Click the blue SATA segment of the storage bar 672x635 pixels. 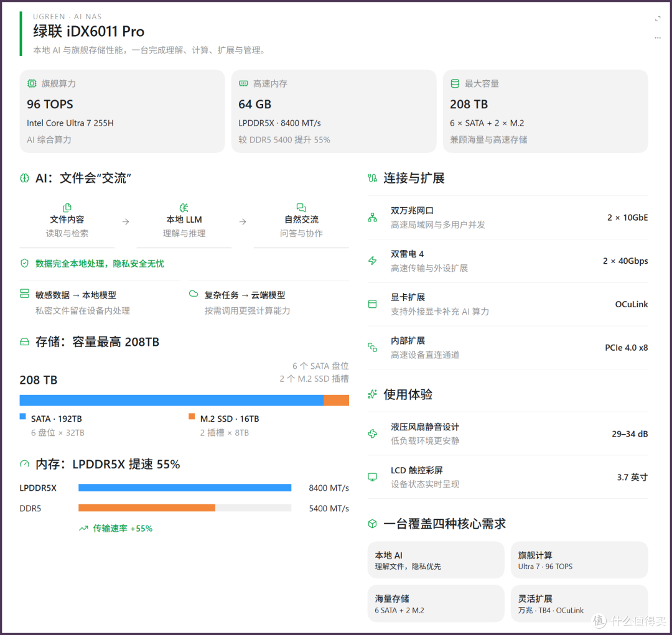pyautogui.click(x=172, y=400)
